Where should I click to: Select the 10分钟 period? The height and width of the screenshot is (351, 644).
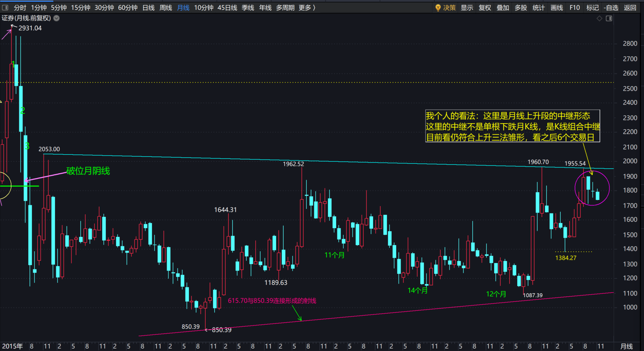[204, 7]
